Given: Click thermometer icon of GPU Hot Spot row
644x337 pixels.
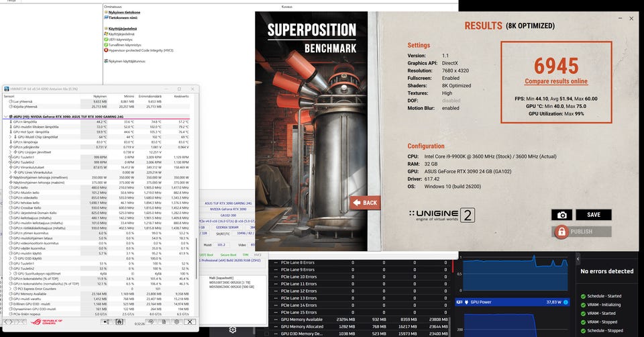Looking at the screenshot, I should click(11, 132).
